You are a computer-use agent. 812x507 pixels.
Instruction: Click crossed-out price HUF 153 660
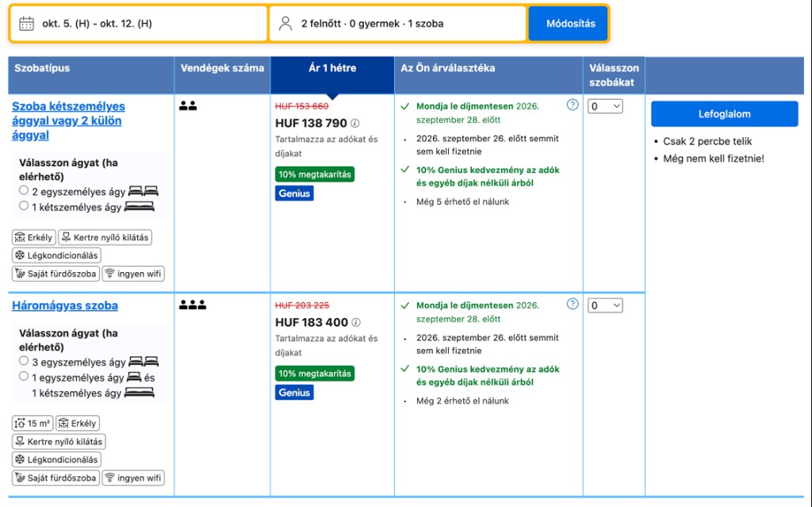pyautogui.click(x=301, y=106)
